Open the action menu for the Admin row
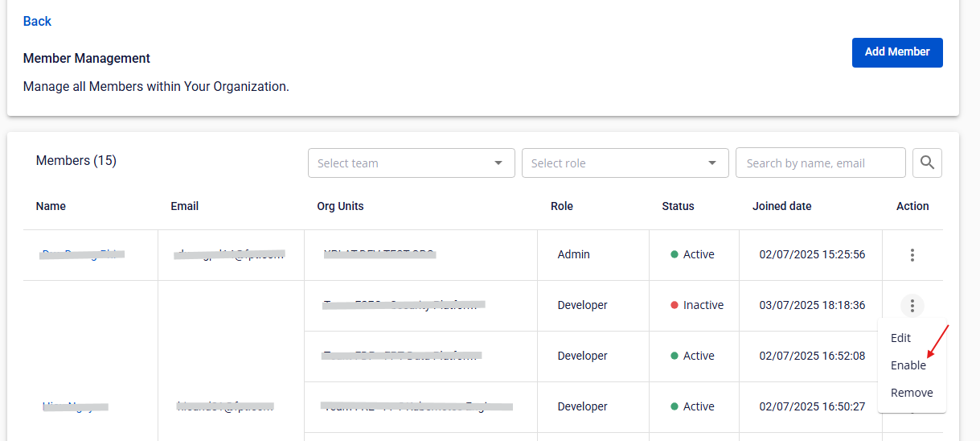980x441 pixels. point(912,255)
